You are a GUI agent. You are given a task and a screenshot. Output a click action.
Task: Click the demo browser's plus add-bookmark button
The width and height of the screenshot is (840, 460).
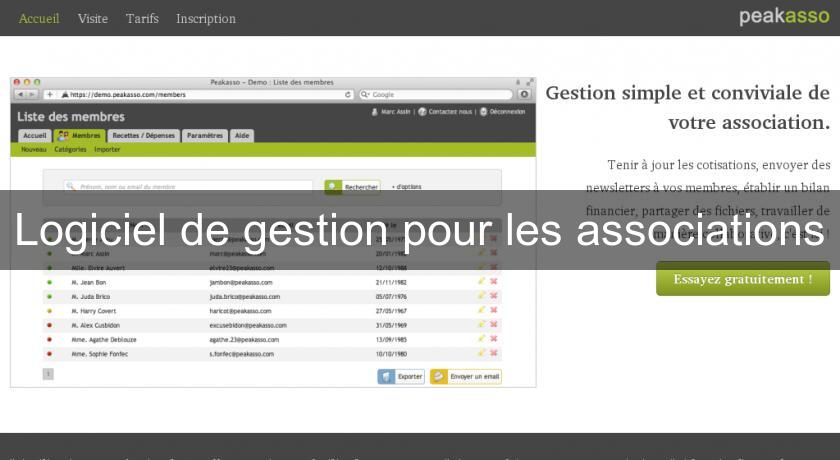pyautogui.click(x=50, y=94)
